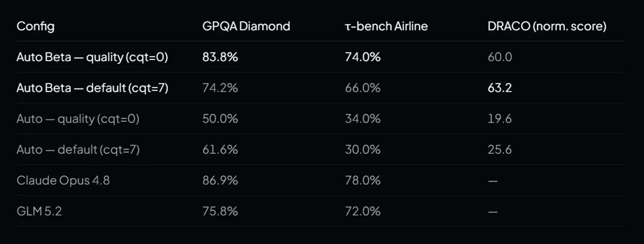Image resolution: width=644 pixels, height=244 pixels.
Task: Select the GLM 5.2 row label
Action: (x=39, y=211)
